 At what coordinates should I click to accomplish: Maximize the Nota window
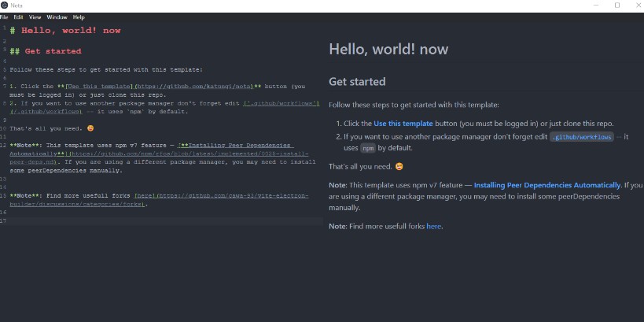[617, 6]
